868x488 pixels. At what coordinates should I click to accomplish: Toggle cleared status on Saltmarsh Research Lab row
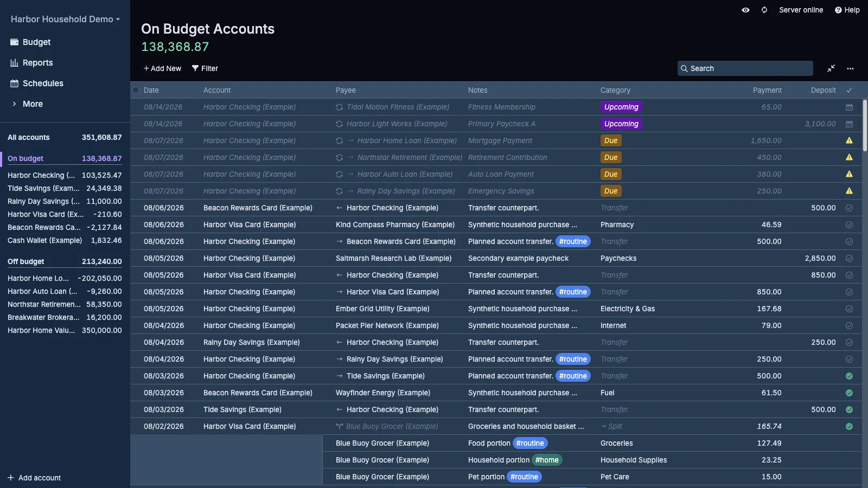pyautogui.click(x=849, y=259)
